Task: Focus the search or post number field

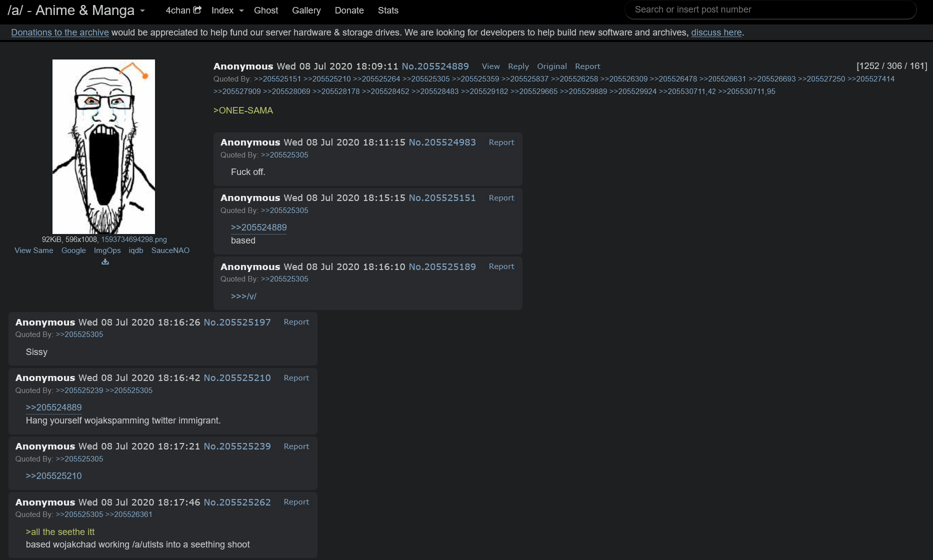Action: (x=770, y=9)
